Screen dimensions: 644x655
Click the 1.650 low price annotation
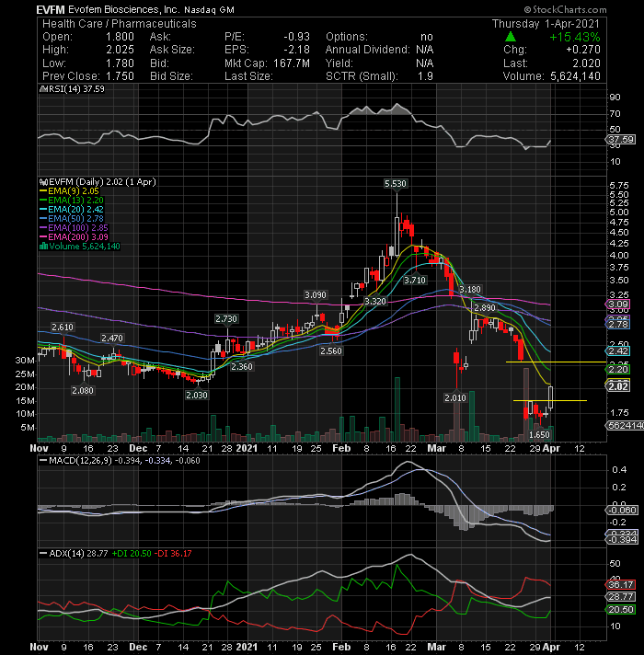[x=539, y=435]
